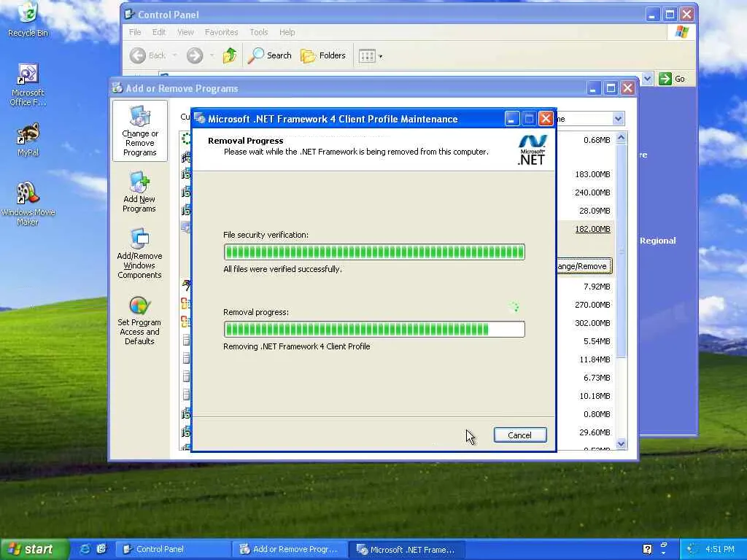This screenshot has width=747, height=560.
Task: Launch Internet Explorer from quick launch
Action: click(x=85, y=549)
